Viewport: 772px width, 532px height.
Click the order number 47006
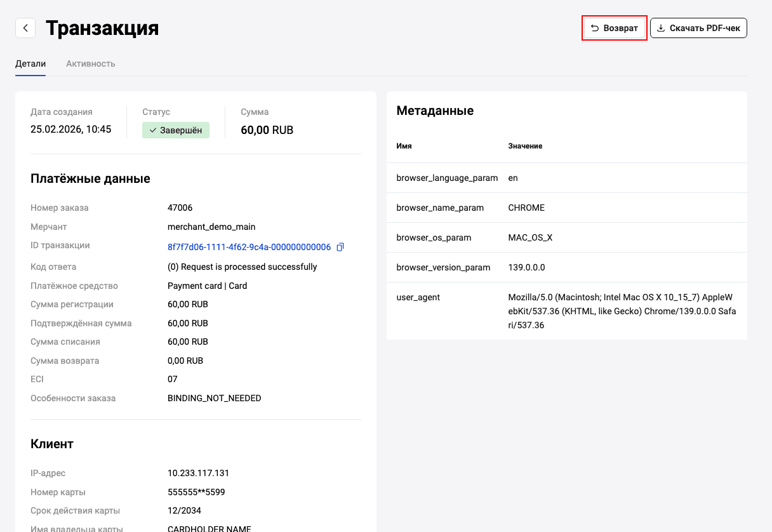tap(180, 208)
